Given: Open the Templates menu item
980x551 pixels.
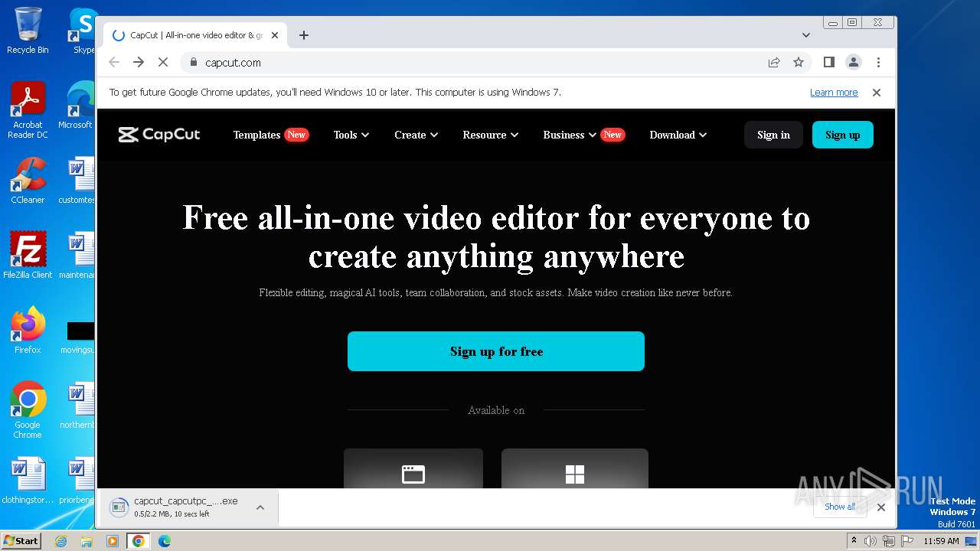Looking at the screenshot, I should [256, 135].
